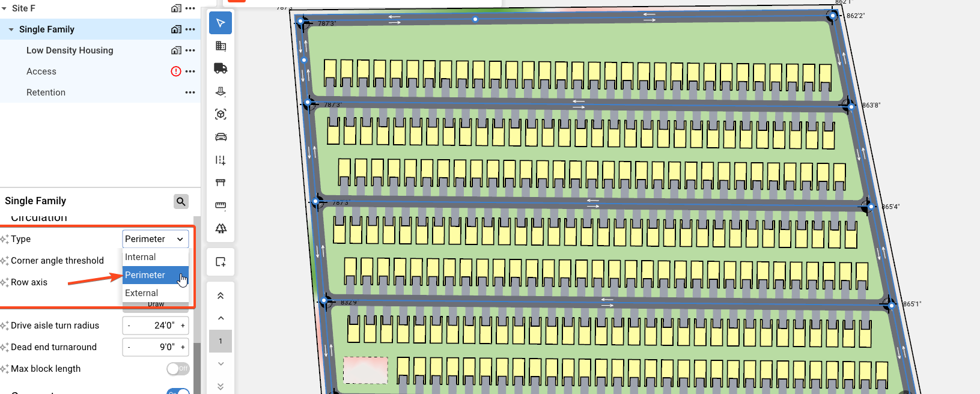980x394 pixels.
Task: Click the 3D cube view icon
Action: (x=221, y=114)
